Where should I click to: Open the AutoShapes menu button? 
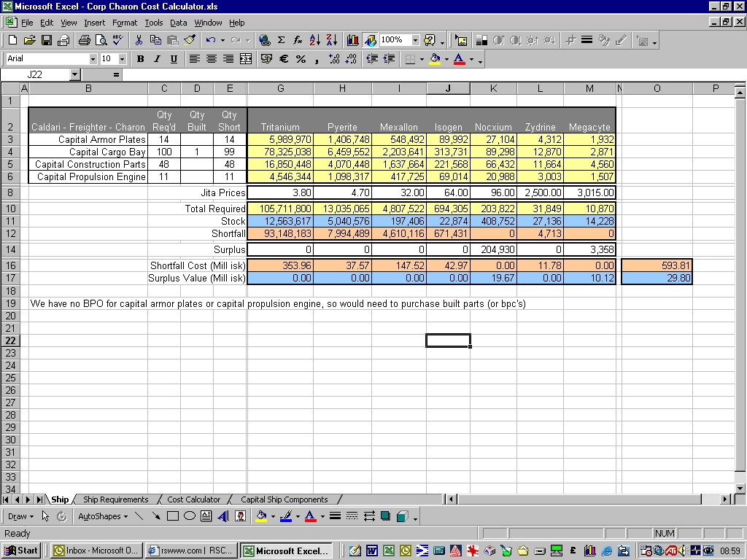[x=102, y=516]
